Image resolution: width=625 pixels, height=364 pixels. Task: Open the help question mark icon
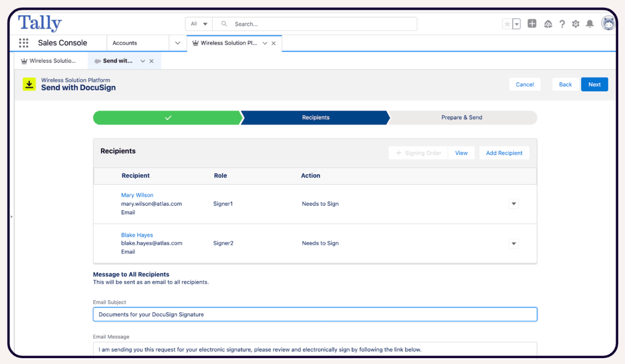click(562, 24)
